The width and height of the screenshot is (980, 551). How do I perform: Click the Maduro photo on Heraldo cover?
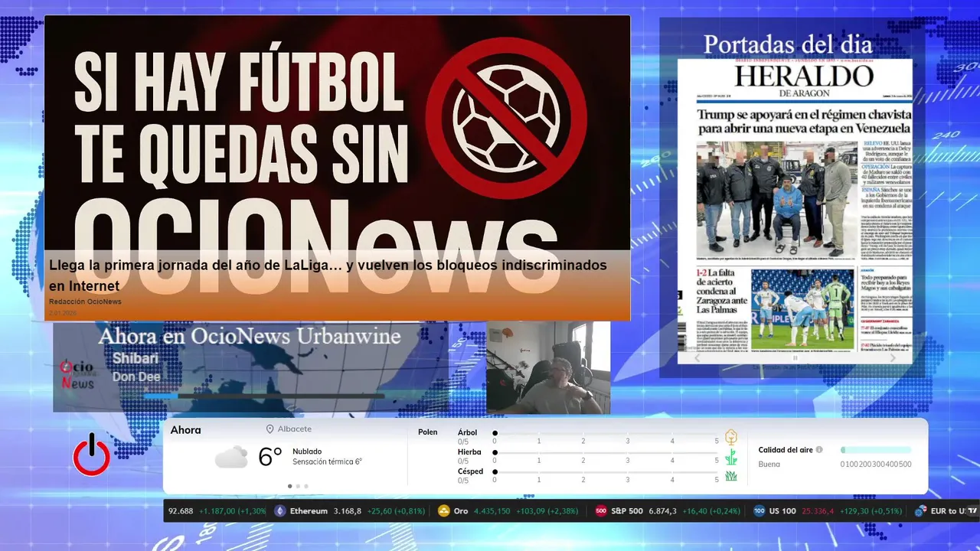click(777, 197)
